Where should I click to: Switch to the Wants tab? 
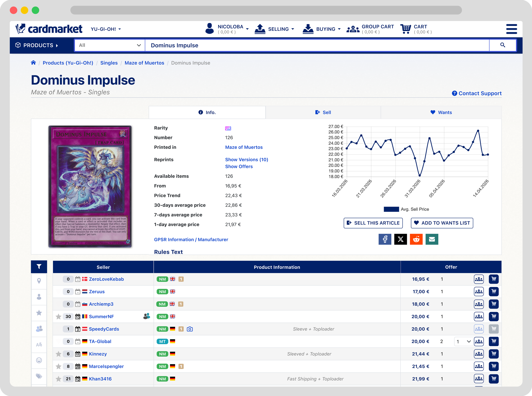[441, 112]
